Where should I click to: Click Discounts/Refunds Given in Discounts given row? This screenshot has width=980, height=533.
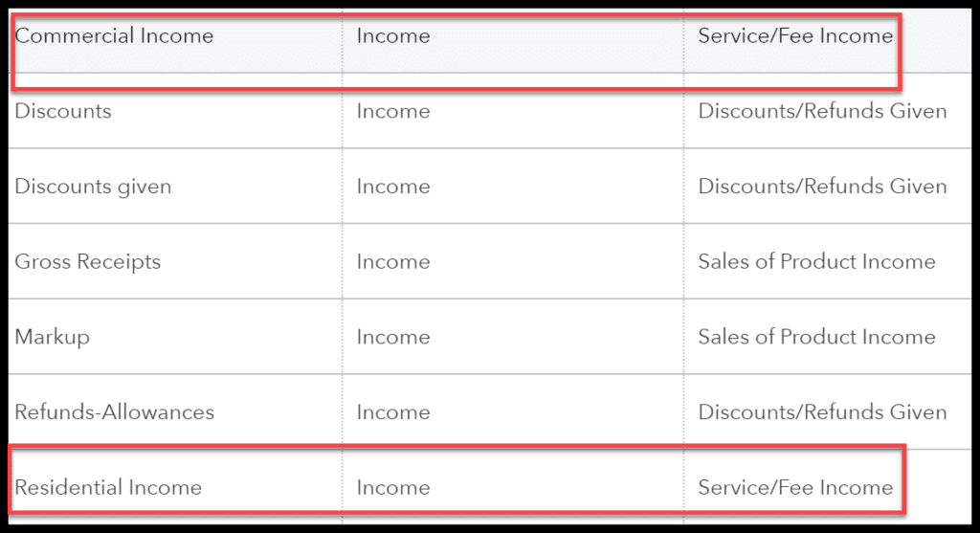click(x=822, y=187)
